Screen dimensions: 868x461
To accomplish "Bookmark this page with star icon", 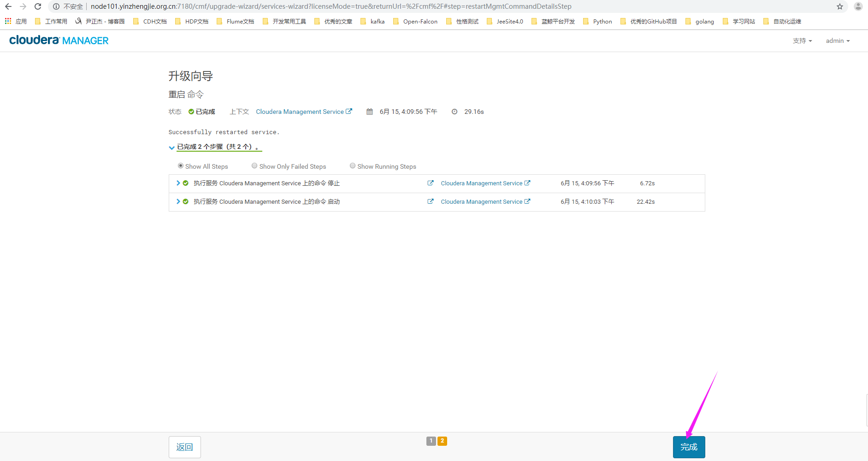I will 840,6.
